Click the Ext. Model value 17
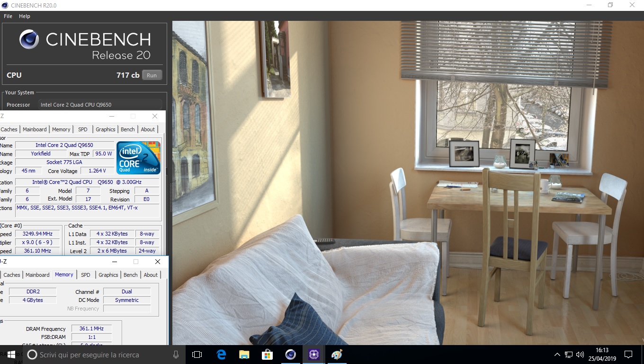Image resolution: width=644 pixels, height=364 pixels. pos(88,199)
